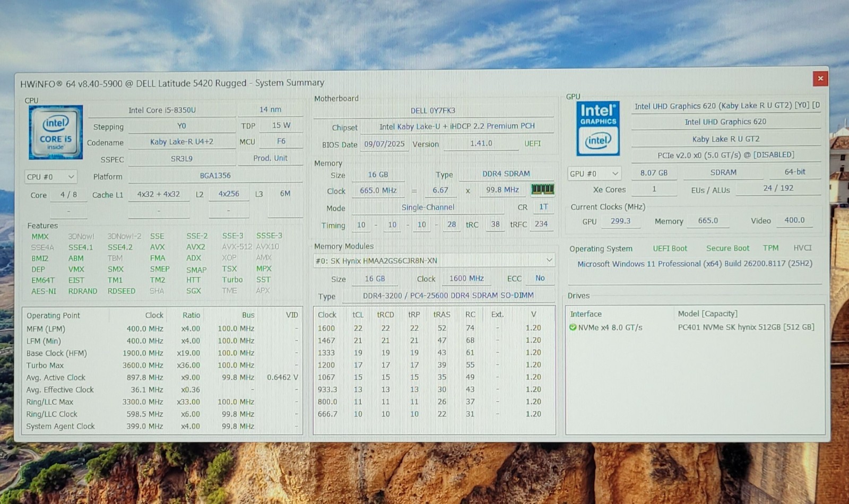Click the Video clock 400.0 value

coord(794,220)
